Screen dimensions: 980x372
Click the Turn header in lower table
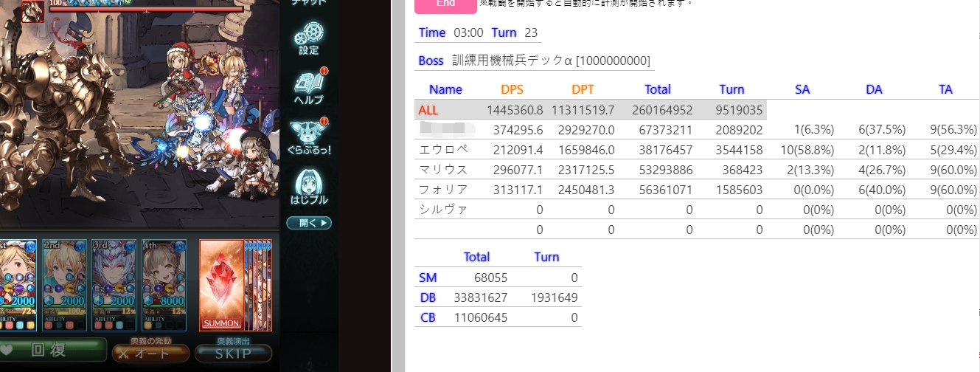(546, 257)
